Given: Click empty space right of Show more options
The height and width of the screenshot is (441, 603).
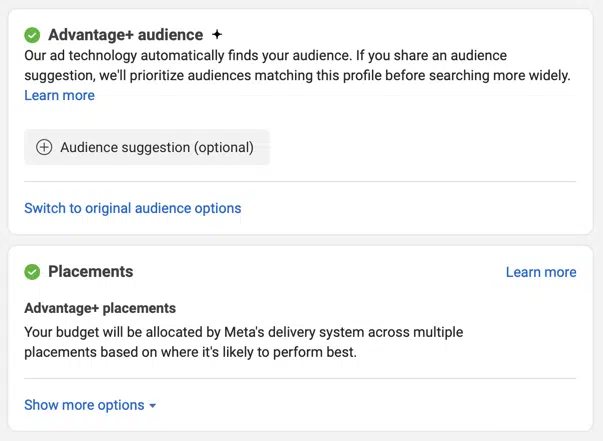Looking at the screenshot, I should coord(380,405).
